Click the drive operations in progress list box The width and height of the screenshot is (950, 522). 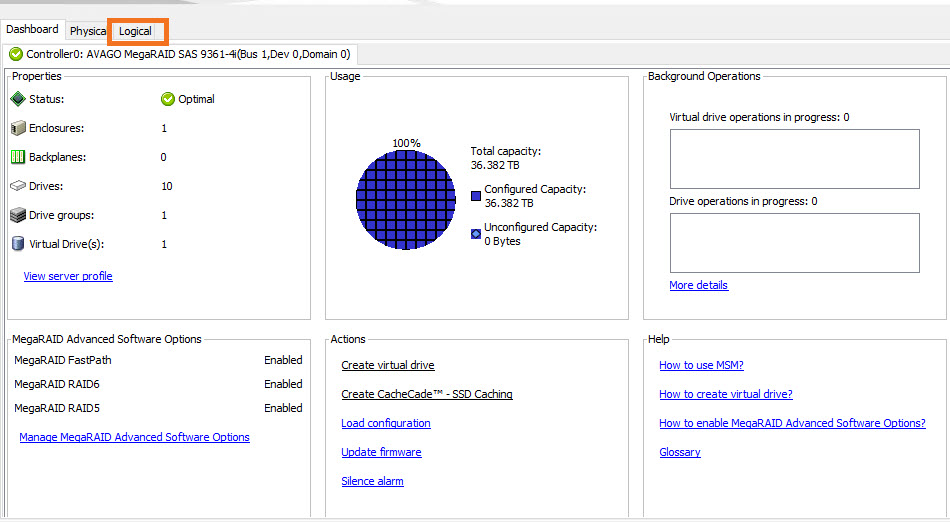(x=794, y=243)
